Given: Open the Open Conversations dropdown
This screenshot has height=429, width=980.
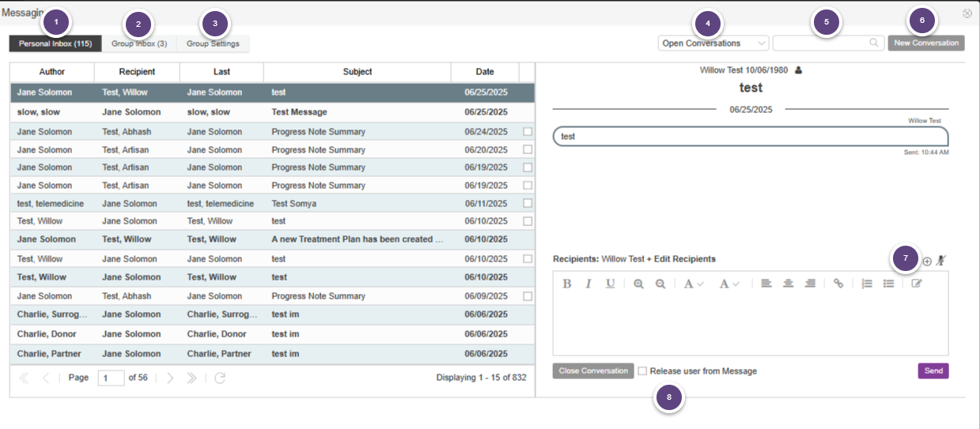Looking at the screenshot, I should click(x=713, y=43).
